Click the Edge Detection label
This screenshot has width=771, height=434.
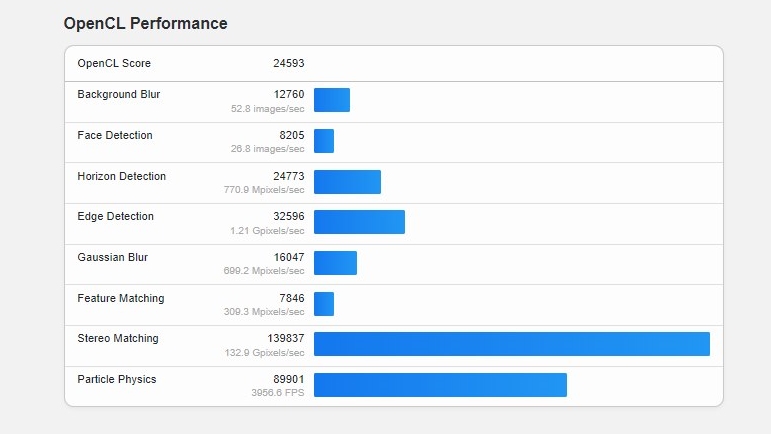[115, 216]
